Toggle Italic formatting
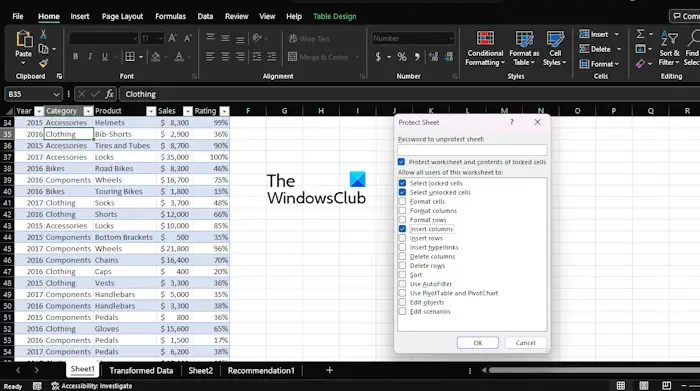This screenshot has width=700, height=391. [90, 57]
